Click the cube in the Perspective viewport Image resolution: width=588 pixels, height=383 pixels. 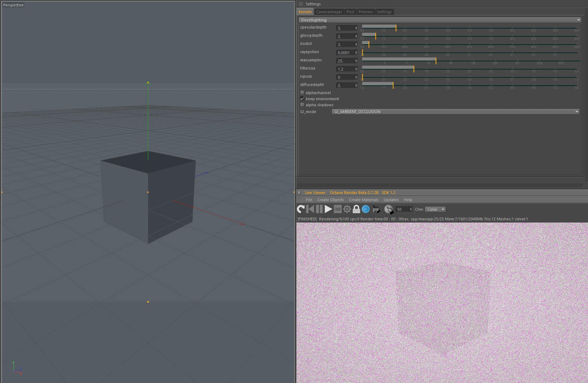[148, 198]
